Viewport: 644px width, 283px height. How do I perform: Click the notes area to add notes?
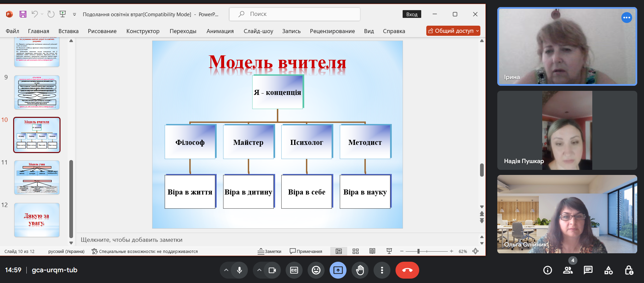pyautogui.click(x=277, y=240)
